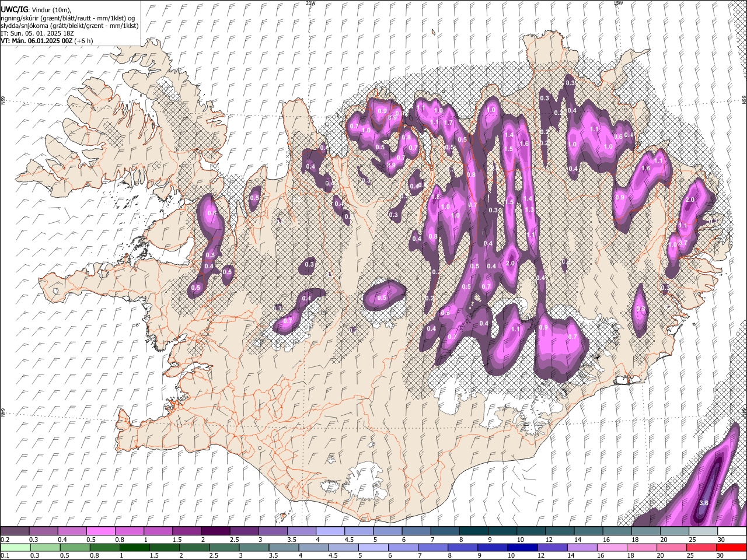Image resolution: width=747 pixels, height=560 pixels.
Task: Select the dark blue lower swatch between 10 and 12
Action: [523, 547]
